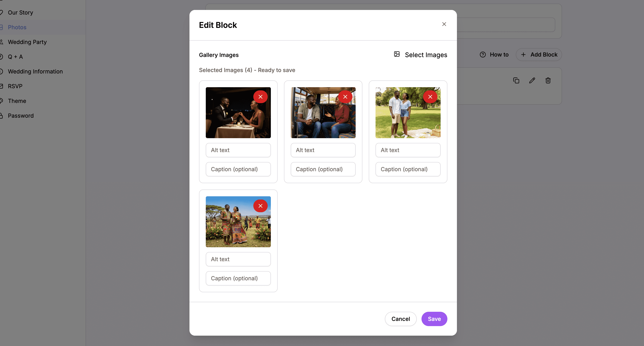This screenshot has height=346, width=644.
Task: Delete the block with the trash icon
Action: (548, 80)
